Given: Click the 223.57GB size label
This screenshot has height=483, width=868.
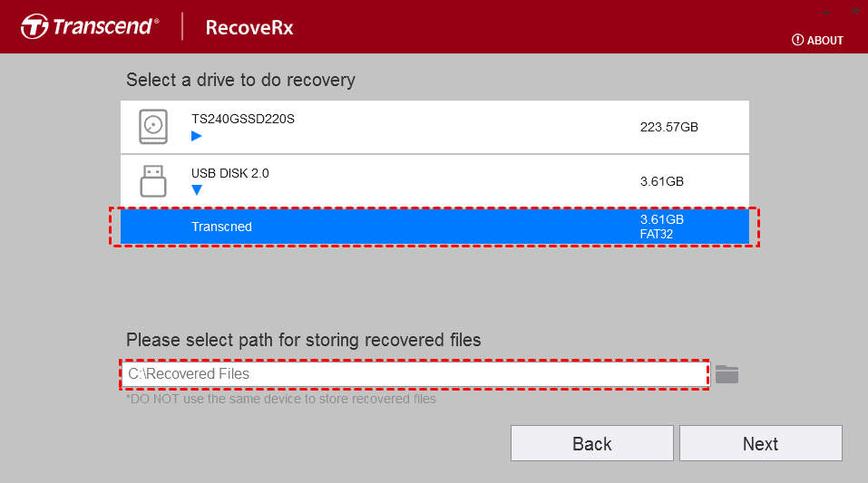Looking at the screenshot, I should (668, 127).
